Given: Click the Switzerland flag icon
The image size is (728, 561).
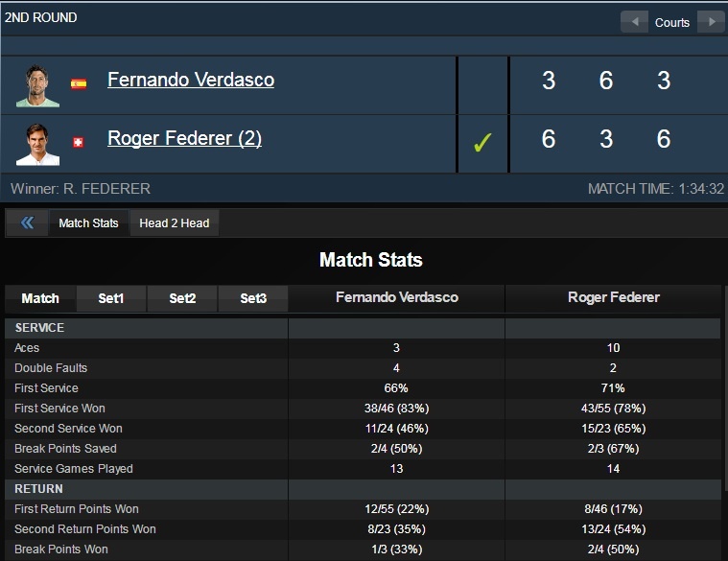Looking at the screenshot, I should click(x=79, y=142).
